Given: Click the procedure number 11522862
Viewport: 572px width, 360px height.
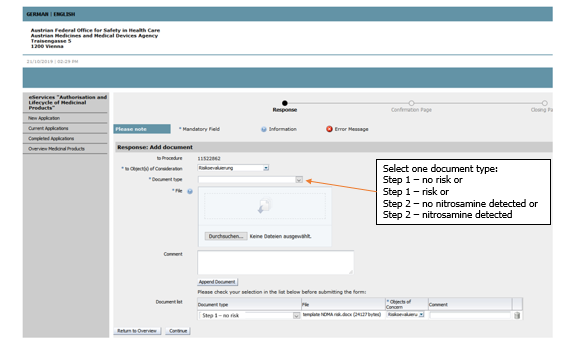Looking at the screenshot, I should (x=209, y=159).
